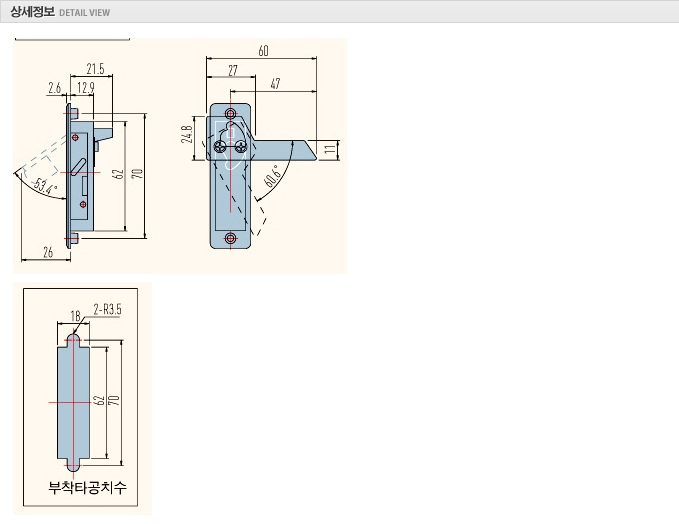Click the 60 width dimension label
The height and width of the screenshot is (524, 679).
(x=263, y=51)
